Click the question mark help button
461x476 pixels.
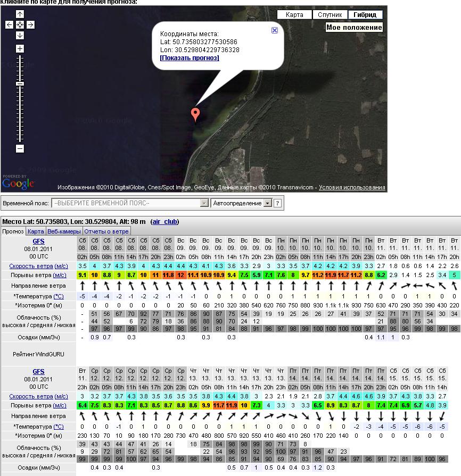(x=278, y=203)
